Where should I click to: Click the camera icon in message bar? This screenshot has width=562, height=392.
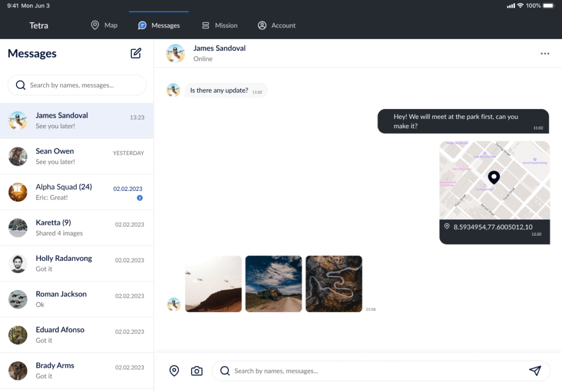[x=196, y=371]
